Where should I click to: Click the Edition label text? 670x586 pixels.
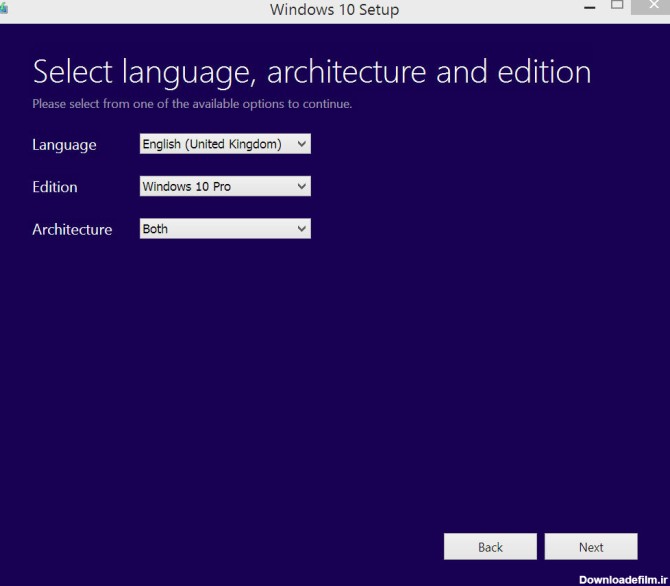tap(55, 187)
